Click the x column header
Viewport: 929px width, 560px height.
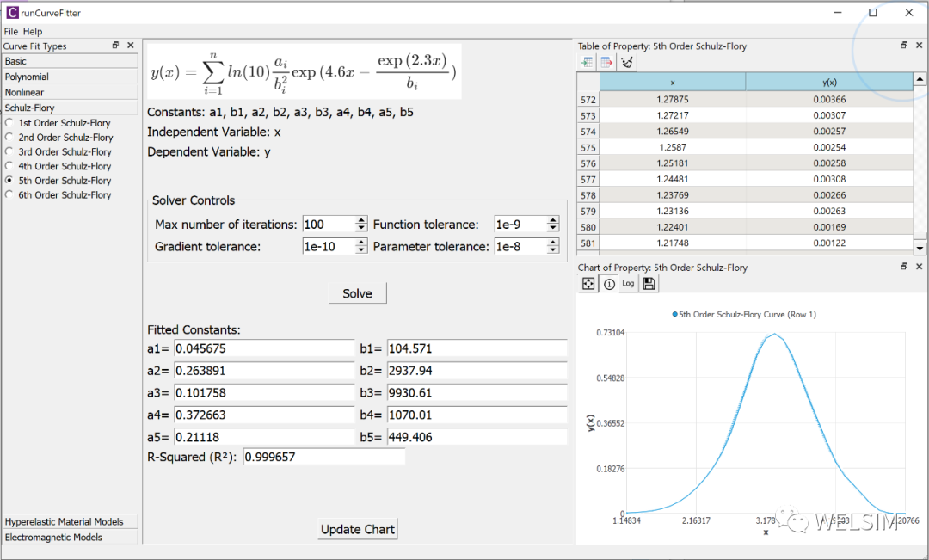(673, 82)
